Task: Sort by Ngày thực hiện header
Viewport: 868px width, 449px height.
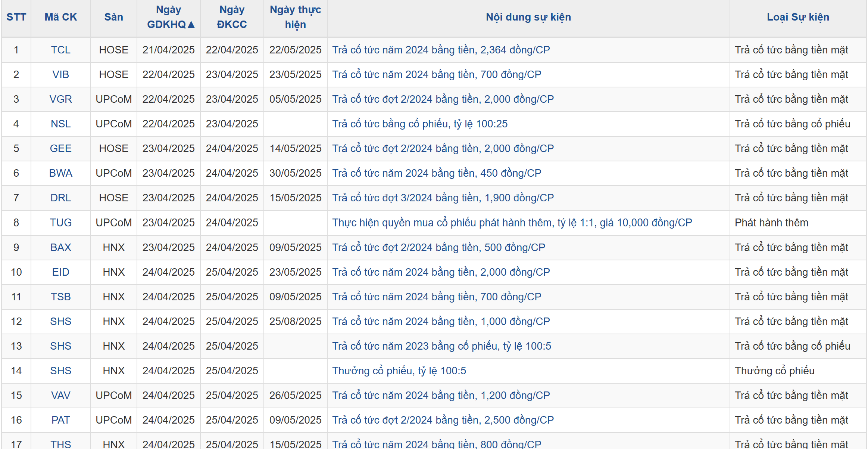Action: point(295,17)
